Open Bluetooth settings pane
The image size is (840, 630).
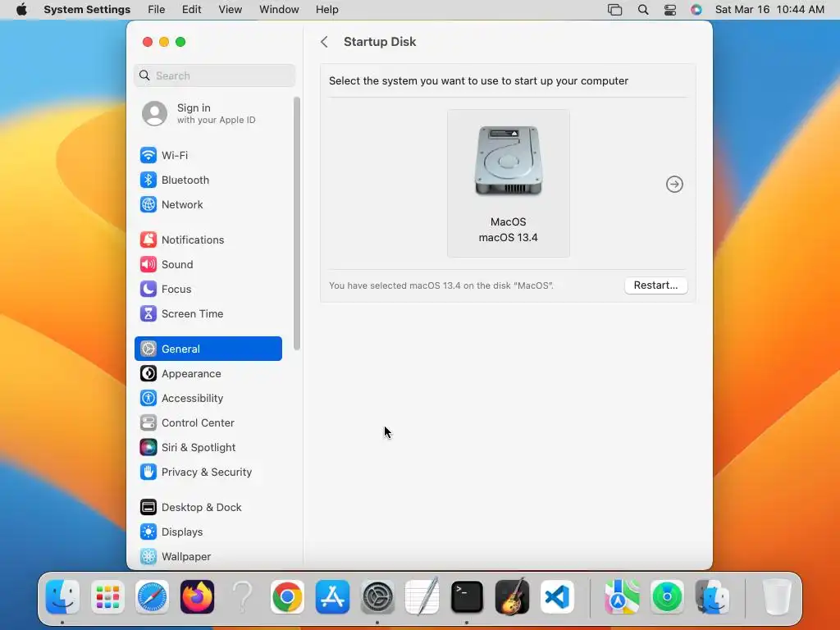[208, 180]
